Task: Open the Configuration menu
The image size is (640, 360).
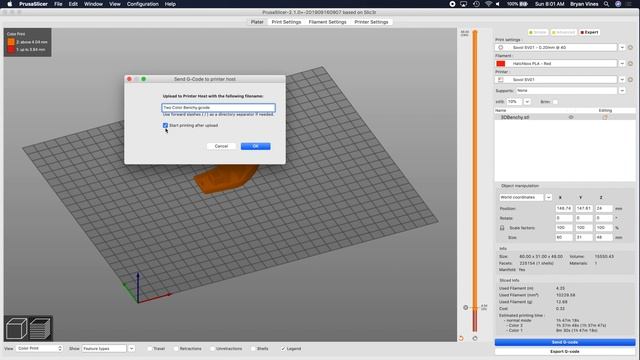Action: coord(142,4)
